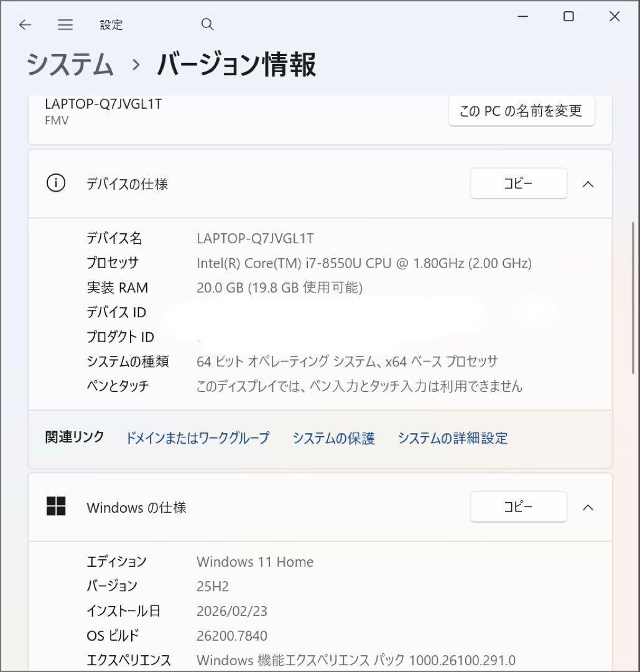Click the vertical scrollbar thumb
The height and width of the screenshot is (672, 640).
[x=633, y=298]
